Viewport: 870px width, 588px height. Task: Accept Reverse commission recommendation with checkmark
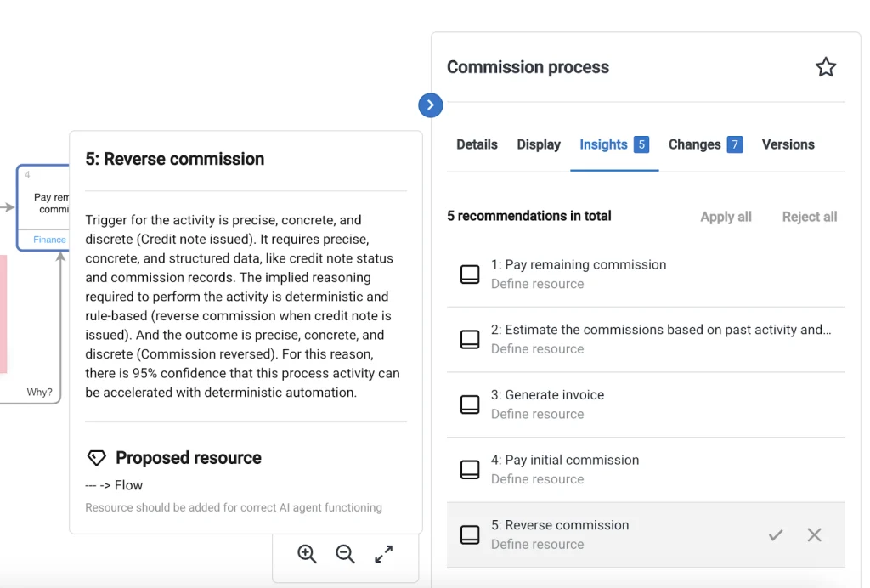(x=776, y=534)
